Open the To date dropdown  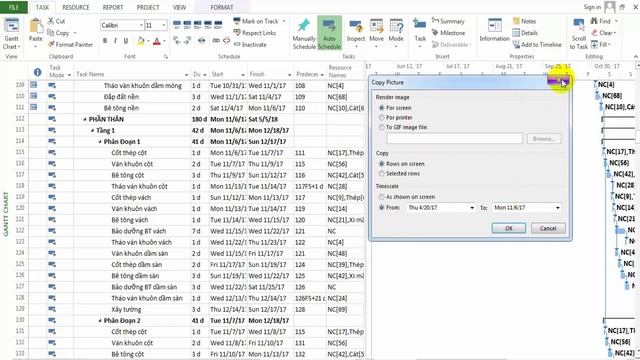point(558,208)
